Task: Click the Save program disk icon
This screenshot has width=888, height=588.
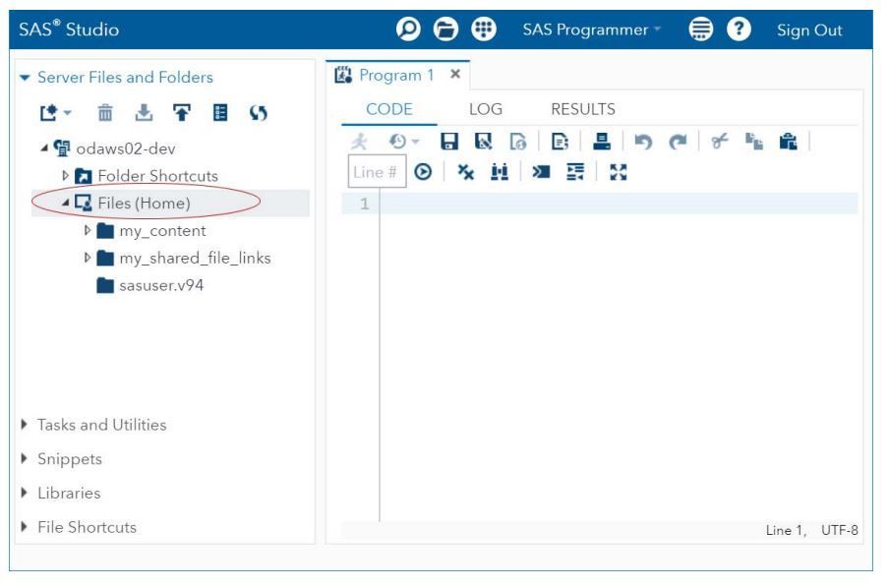Action: (x=449, y=141)
